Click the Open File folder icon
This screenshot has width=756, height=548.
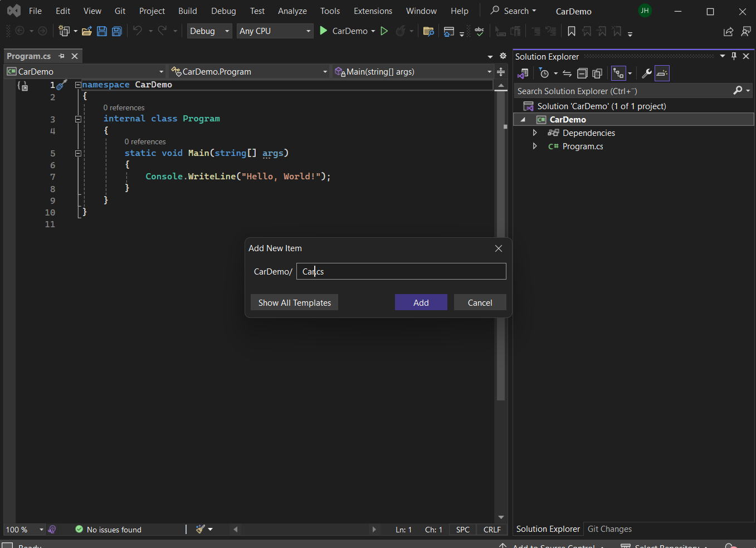coord(87,31)
